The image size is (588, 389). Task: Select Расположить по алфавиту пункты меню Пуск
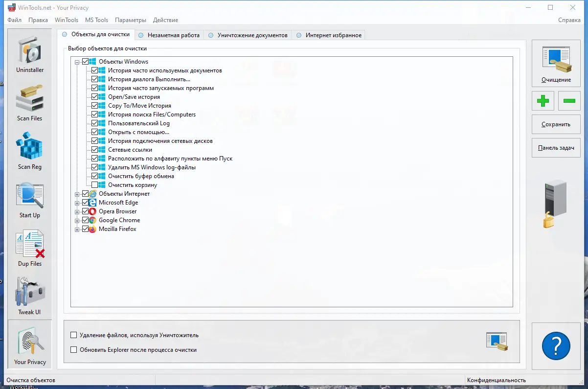point(170,159)
